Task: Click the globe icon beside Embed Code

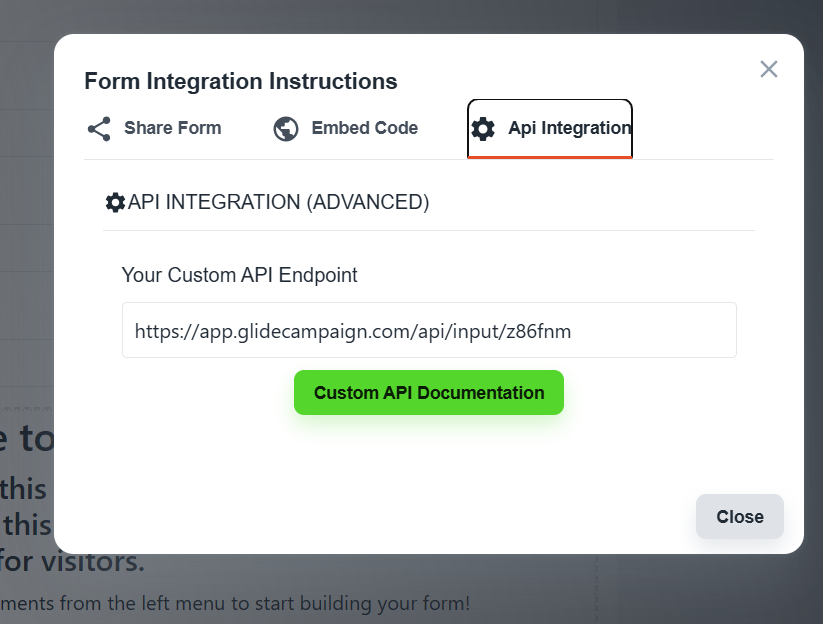Action: (286, 129)
